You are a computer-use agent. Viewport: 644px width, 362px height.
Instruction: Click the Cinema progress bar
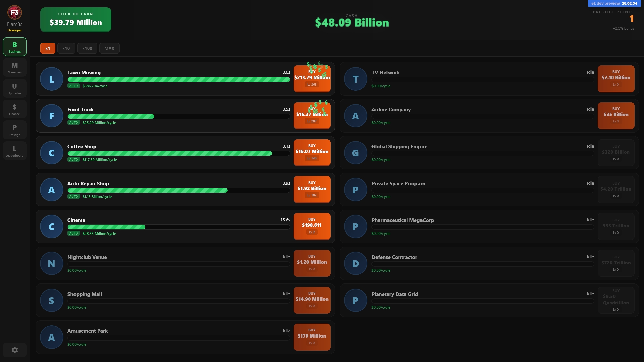(179, 227)
